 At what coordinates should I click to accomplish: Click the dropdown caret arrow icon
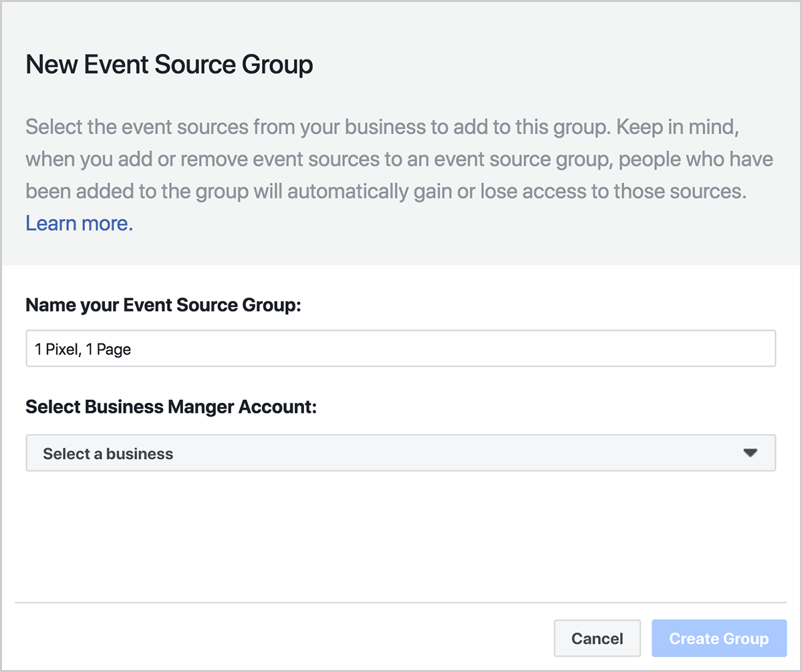[750, 453]
